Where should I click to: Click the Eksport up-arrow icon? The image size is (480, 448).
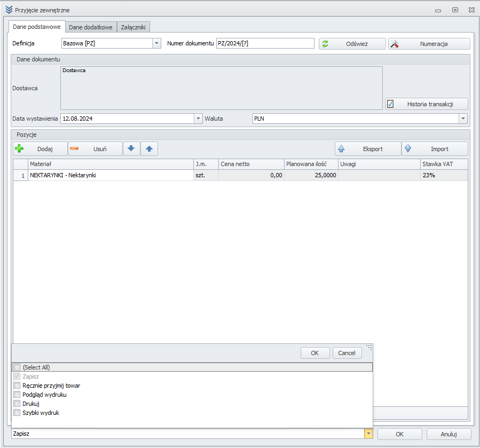(341, 149)
